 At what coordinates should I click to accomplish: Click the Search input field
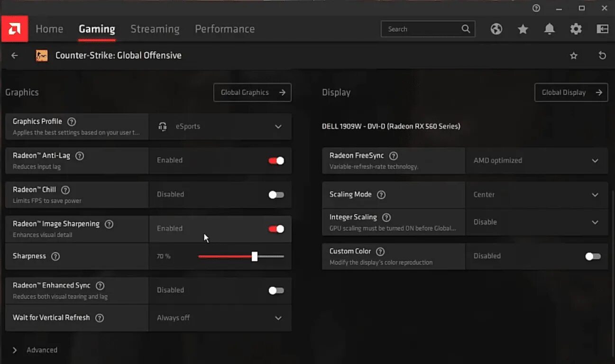422,29
